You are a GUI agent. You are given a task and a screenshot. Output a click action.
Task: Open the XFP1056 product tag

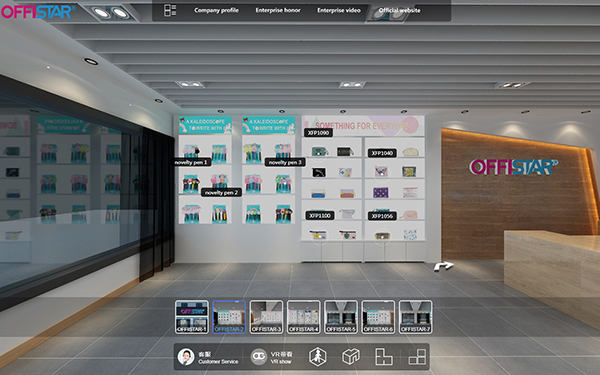[382, 216]
